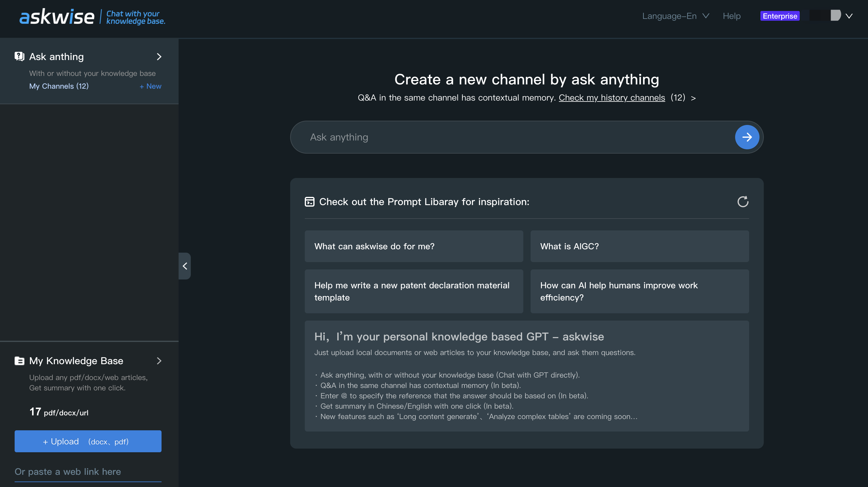The image size is (868, 487).
Task: Click 'Just upload local documents' sentence
Action: point(475,353)
